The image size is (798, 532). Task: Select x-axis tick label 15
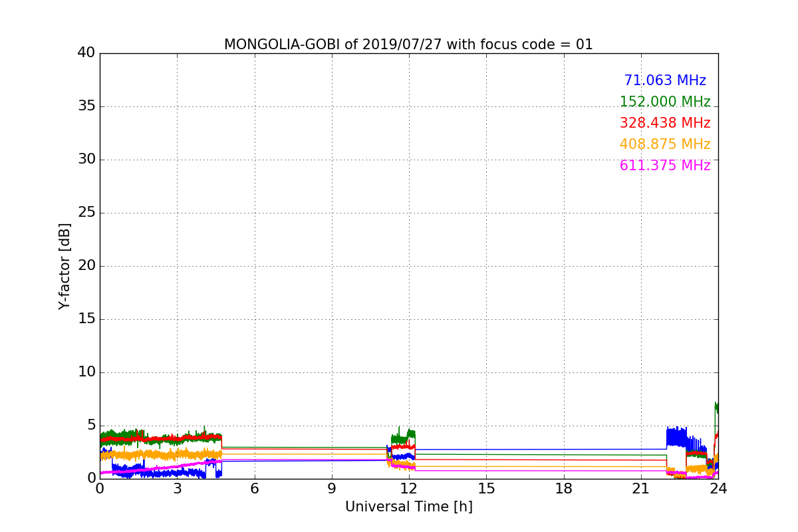point(486,489)
